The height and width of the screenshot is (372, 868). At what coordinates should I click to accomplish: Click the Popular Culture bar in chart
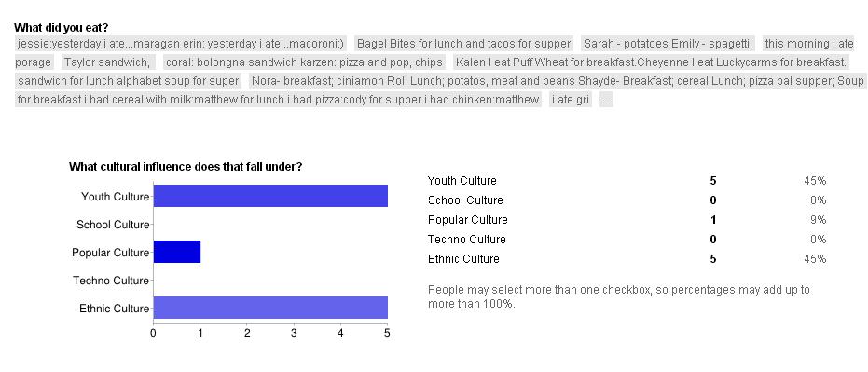pyautogui.click(x=176, y=252)
